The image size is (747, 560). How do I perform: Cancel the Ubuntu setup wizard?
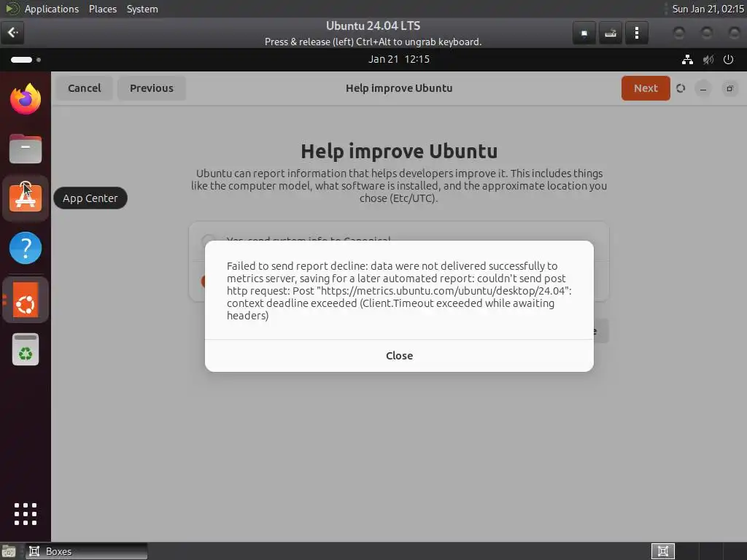85,88
